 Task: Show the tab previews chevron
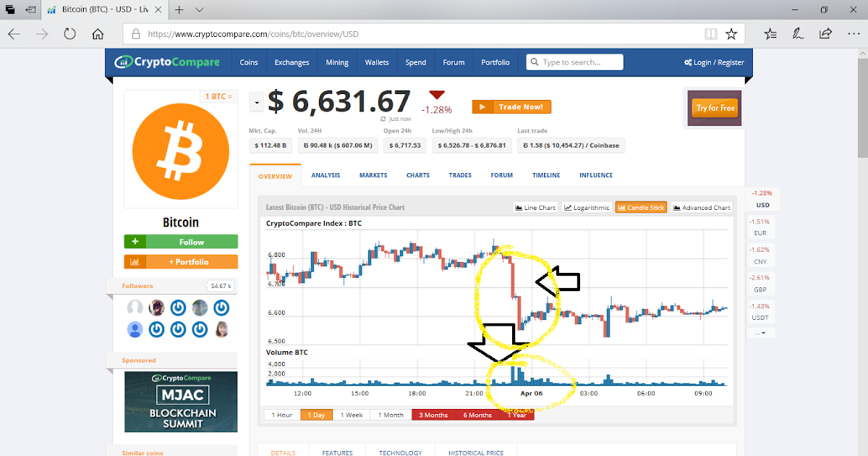pos(200,10)
